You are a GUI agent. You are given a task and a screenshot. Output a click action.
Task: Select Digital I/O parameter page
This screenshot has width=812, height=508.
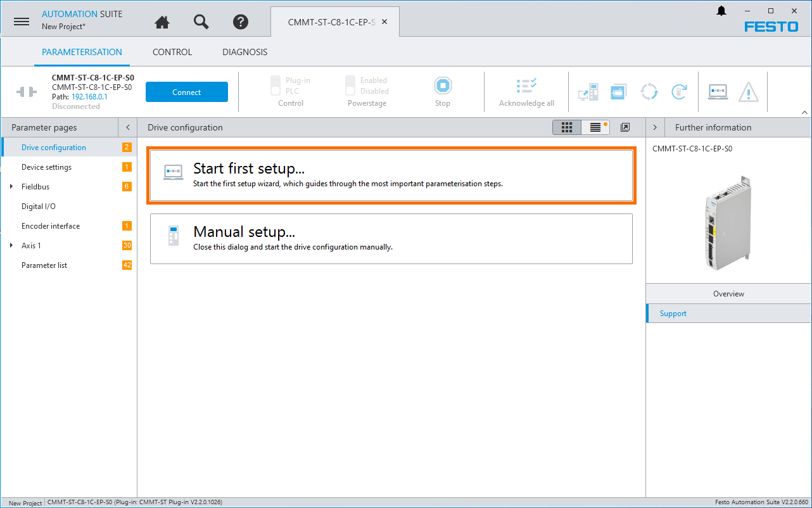[x=68, y=206]
